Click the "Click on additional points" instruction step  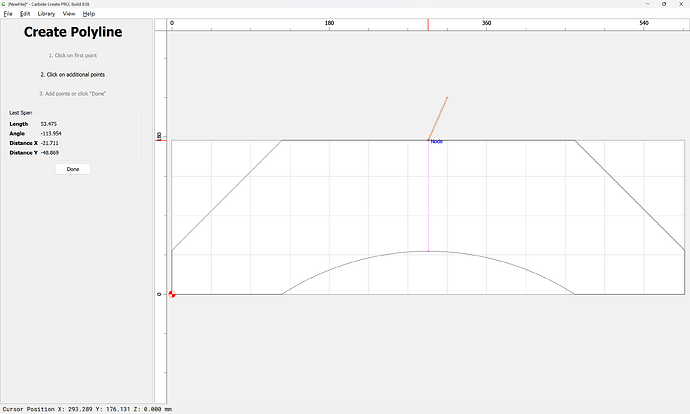coord(73,75)
